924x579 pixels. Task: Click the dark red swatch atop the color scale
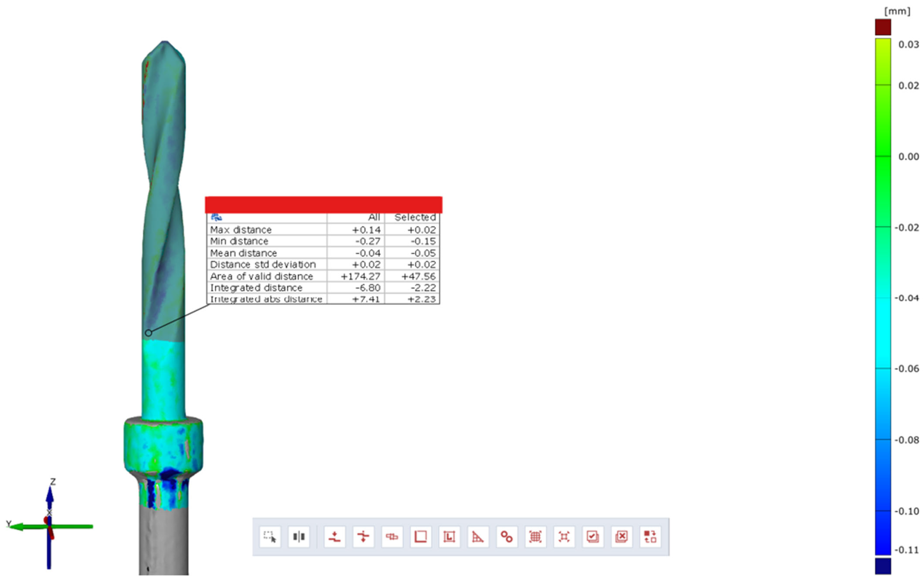coord(883,27)
